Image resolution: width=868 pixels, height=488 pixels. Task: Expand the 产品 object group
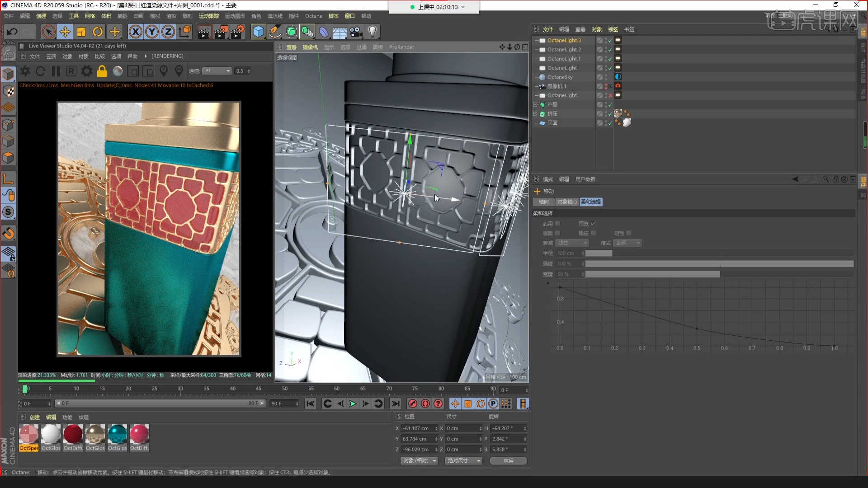coord(535,104)
